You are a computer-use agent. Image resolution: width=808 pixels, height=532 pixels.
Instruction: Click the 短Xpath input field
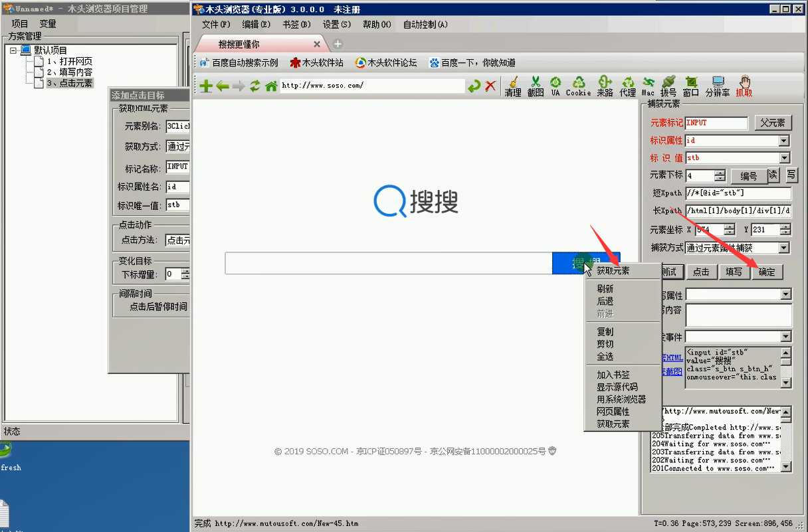pyautogui.click(x=738, y=193)
